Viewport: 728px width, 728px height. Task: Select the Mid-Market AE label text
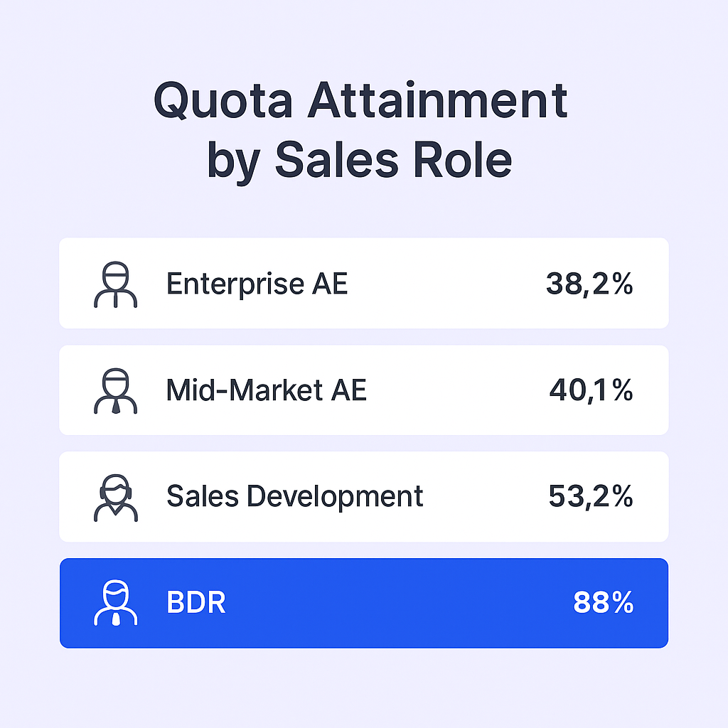(x=266, y=390)
